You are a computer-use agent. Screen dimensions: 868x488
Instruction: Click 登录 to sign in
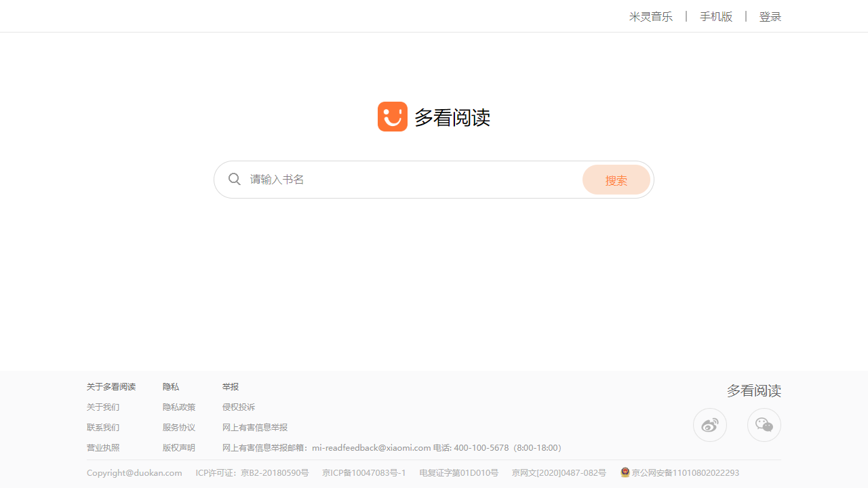click(x=770, y=16)
